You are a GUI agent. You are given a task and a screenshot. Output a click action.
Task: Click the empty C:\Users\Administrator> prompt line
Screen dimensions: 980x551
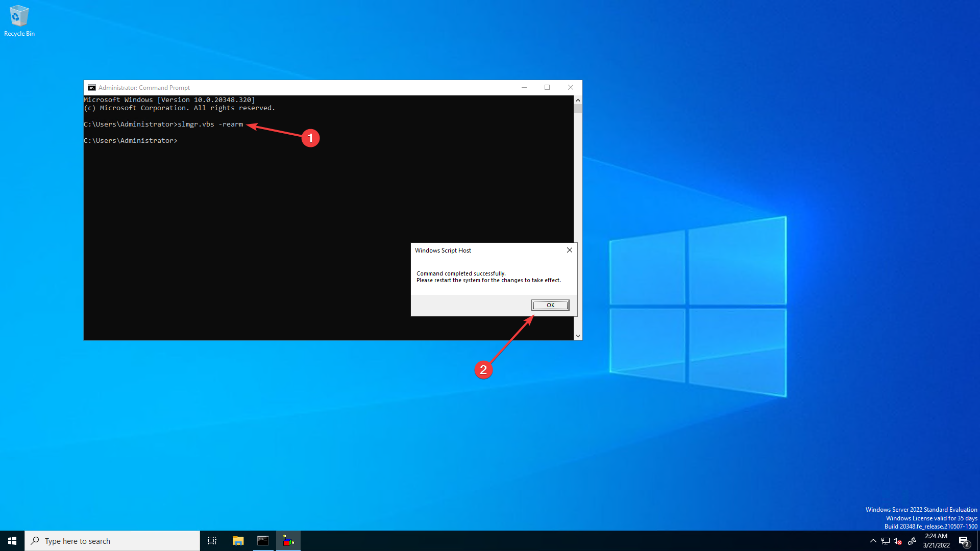click(131, 141)
